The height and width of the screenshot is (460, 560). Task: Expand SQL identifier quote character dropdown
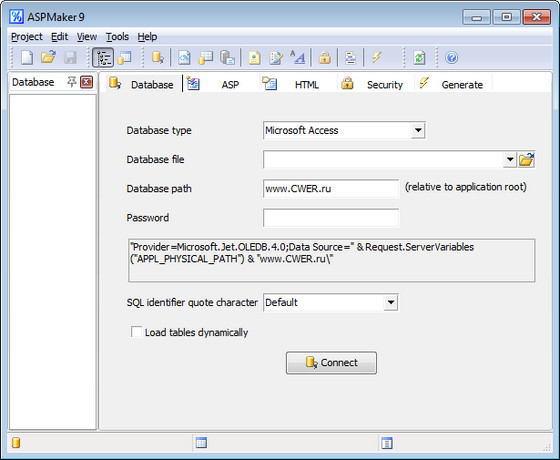pos(391,302)
